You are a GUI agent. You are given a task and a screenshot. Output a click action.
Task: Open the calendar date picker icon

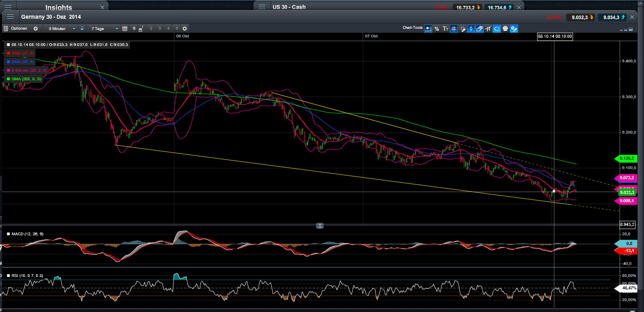coord(125,29)
